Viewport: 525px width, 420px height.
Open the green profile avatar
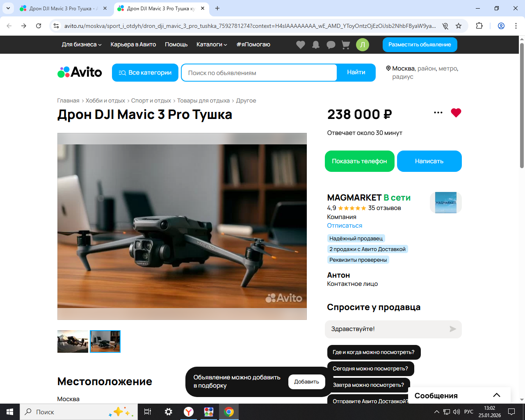363,45
